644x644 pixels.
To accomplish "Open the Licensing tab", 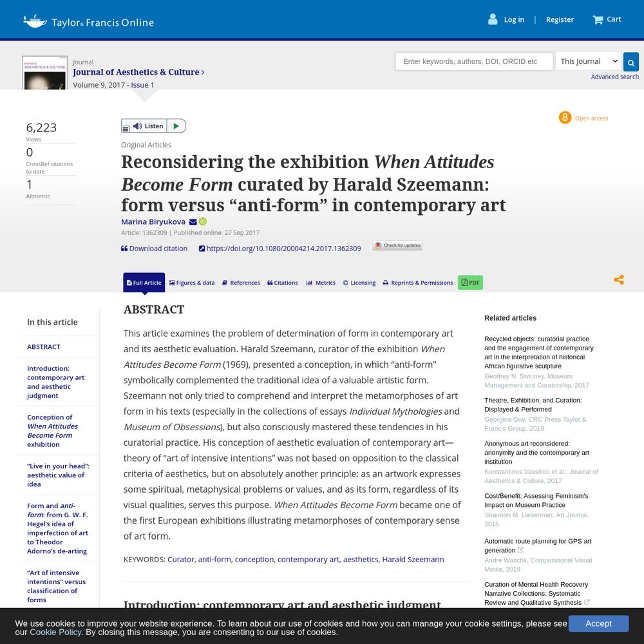I will 359,283.
